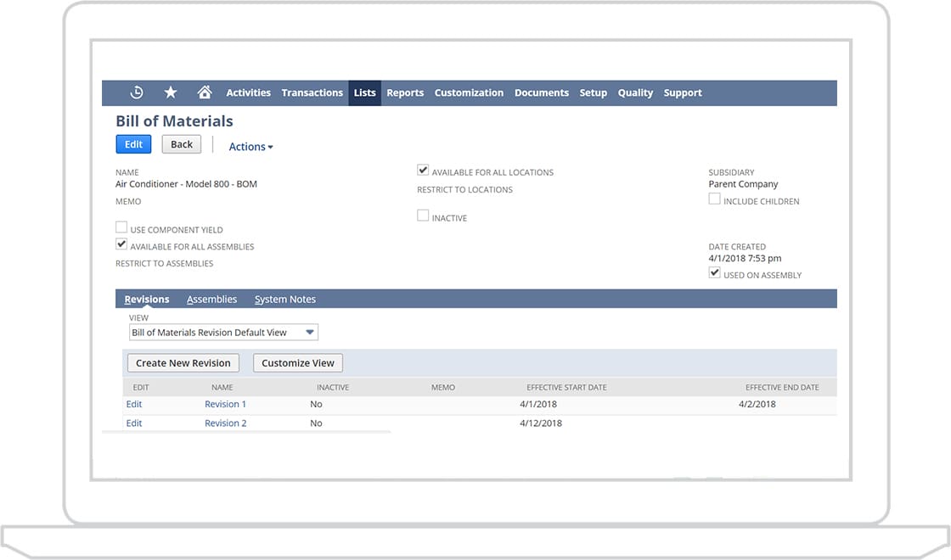The height and width of the screenshot is (560, 951).
Task: Open the Setup menu
Action: click(594, 92)
